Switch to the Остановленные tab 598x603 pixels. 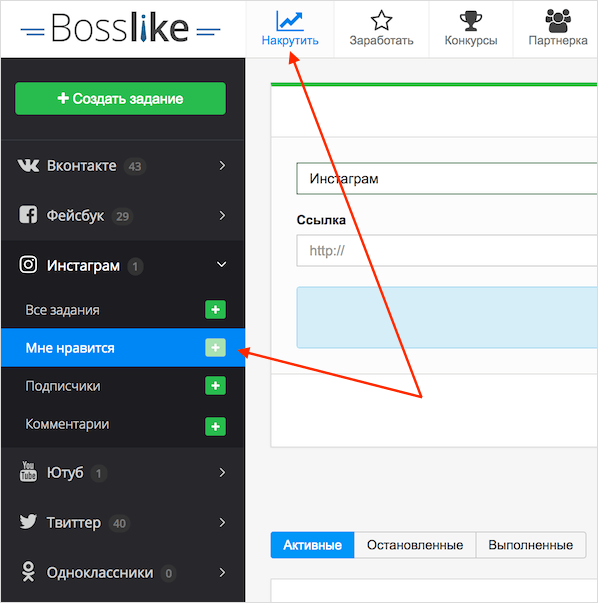415,545
